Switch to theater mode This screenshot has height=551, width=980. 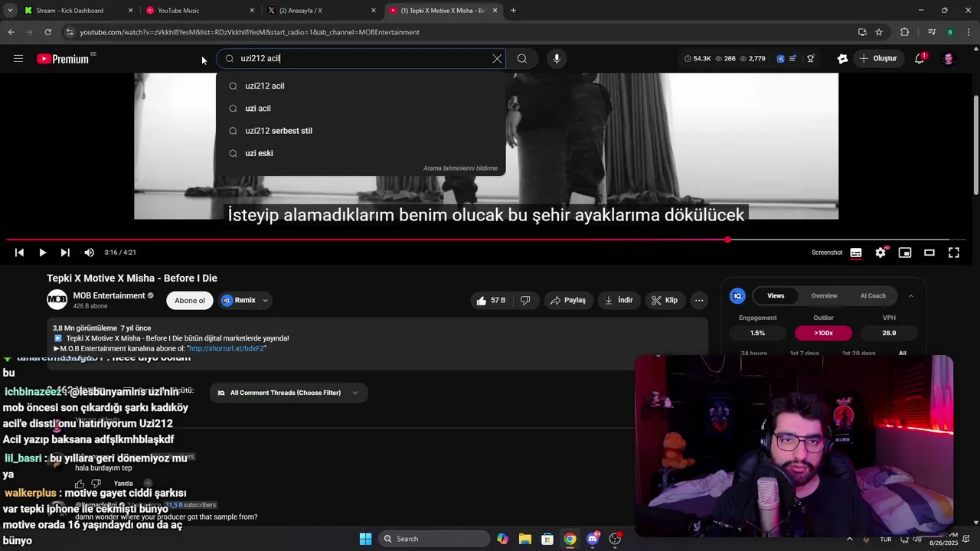(x=929, y=253)
